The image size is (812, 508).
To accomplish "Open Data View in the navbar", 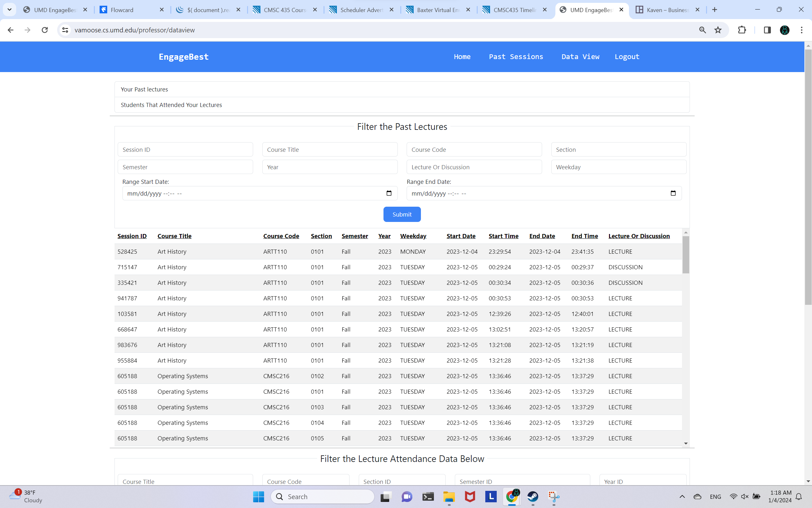I will pos(580,57).
